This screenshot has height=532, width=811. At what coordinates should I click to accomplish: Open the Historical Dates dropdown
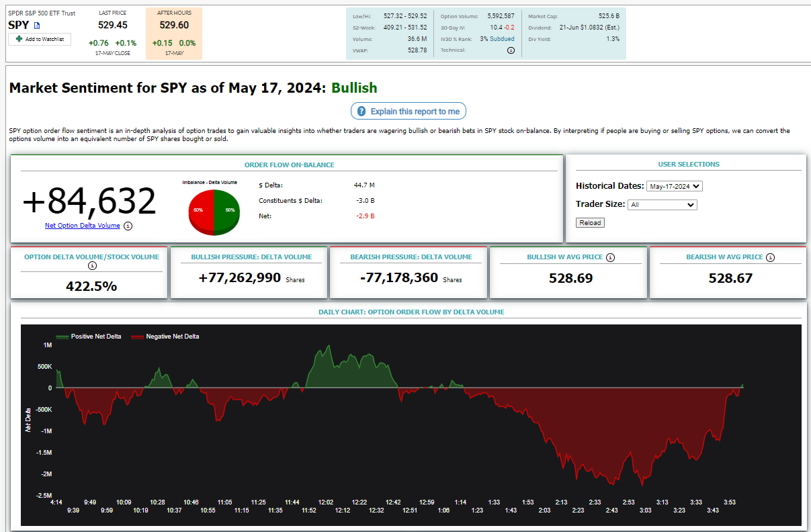(674, 186)
